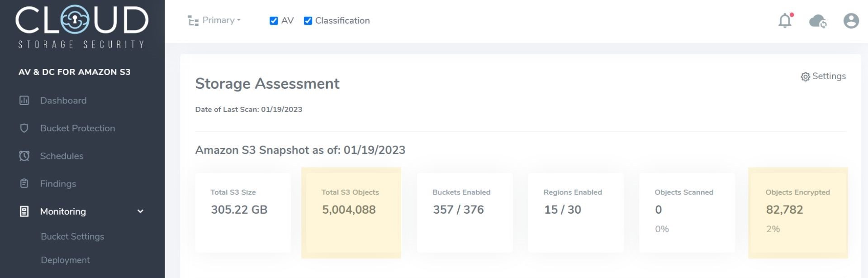Click the 15 / 30 regions value
Viewport: 868px width, 278px height.
click(563, 210)
